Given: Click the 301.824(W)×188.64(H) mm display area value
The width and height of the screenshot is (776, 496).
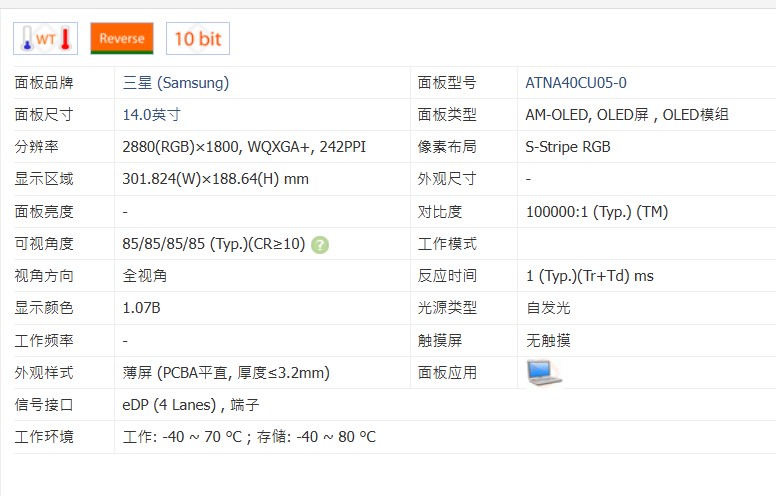Looking at the screenshot, I should point(215,179).
